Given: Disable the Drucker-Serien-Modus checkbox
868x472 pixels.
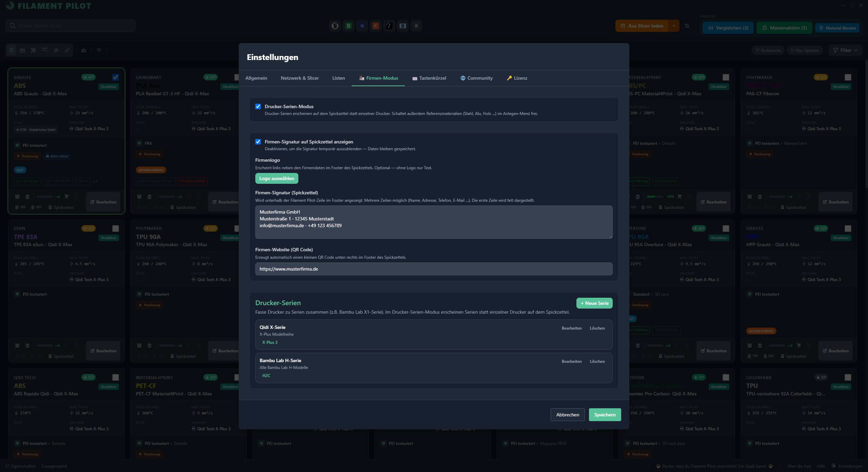Looking at the screenshot, I should [x=258, y=106].
